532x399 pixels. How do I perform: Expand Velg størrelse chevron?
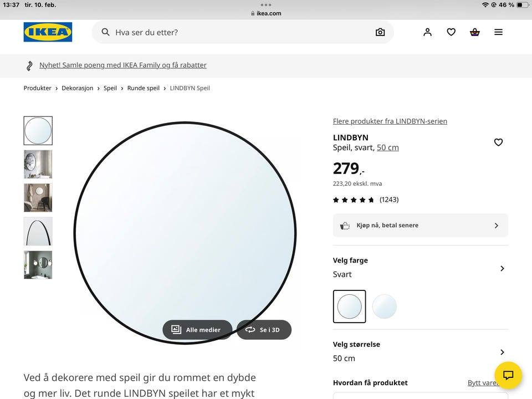(502, 352)
